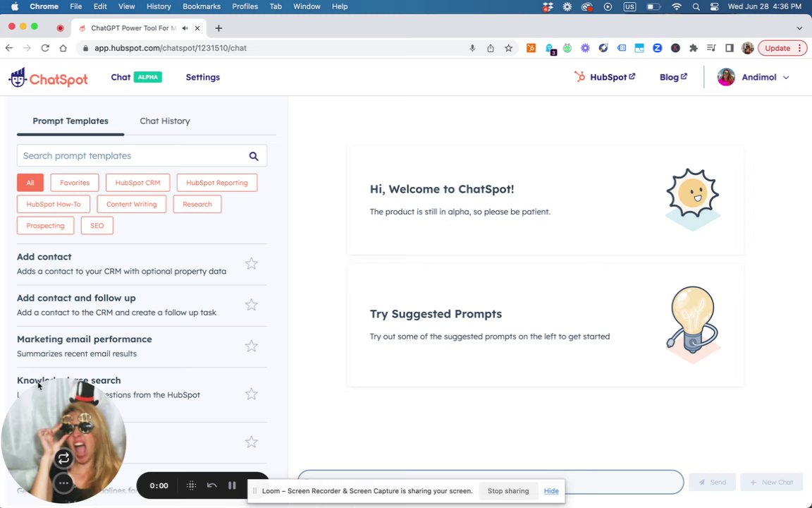Open Loom camera more options dots

tap(63, 483)
